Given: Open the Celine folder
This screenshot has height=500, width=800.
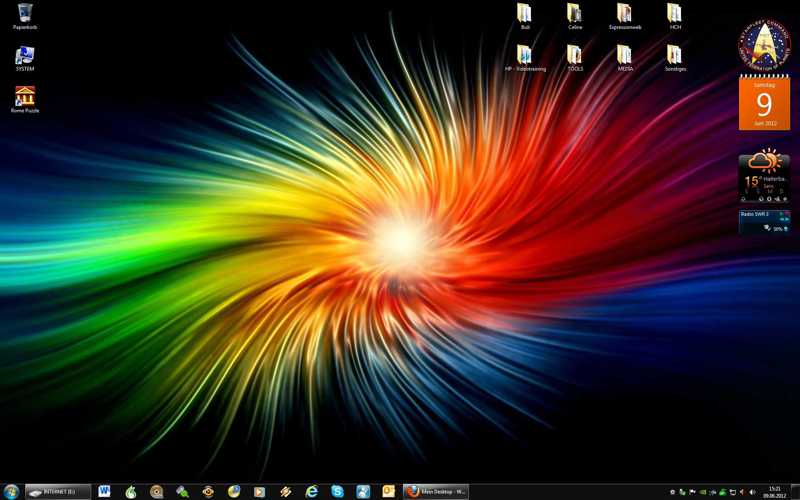Looking at the screenshot, I should pyautogui.click(x=575, y=13).
